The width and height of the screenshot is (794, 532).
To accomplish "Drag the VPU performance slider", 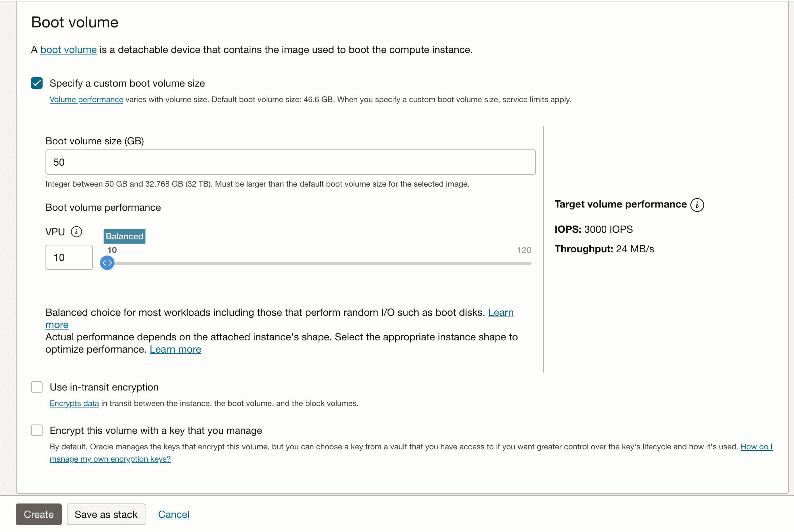I will 108,262.
